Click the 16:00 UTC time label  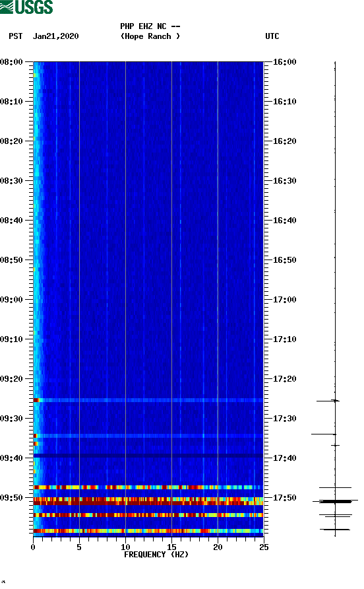(284, 62)
